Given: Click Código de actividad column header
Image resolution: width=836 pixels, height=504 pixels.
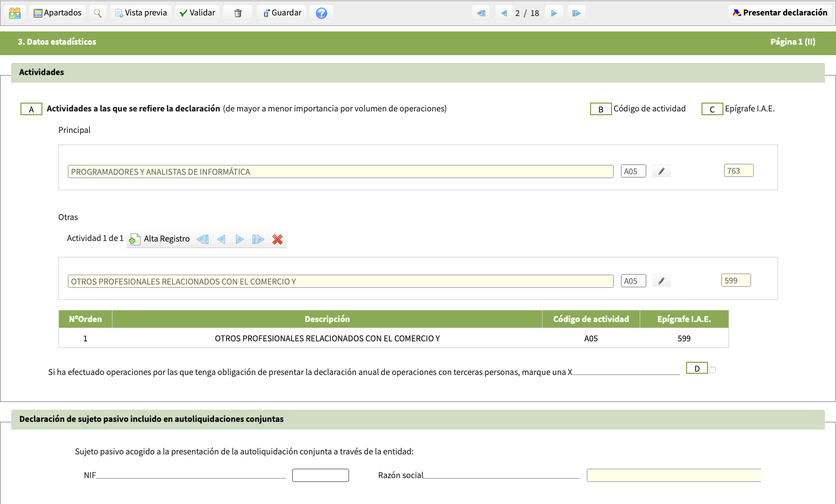Looking at the screenshot, I should pos(591,319).
